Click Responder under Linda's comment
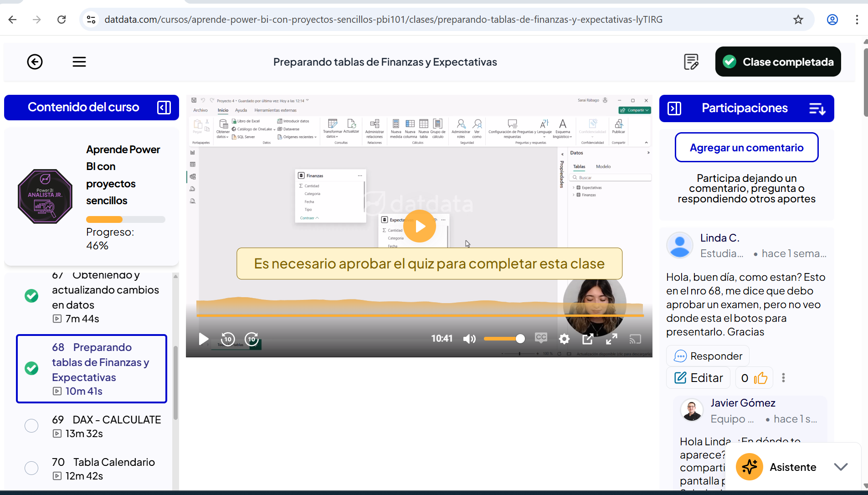The width and height of the screenshot is (868, 495). pos(708,356)
